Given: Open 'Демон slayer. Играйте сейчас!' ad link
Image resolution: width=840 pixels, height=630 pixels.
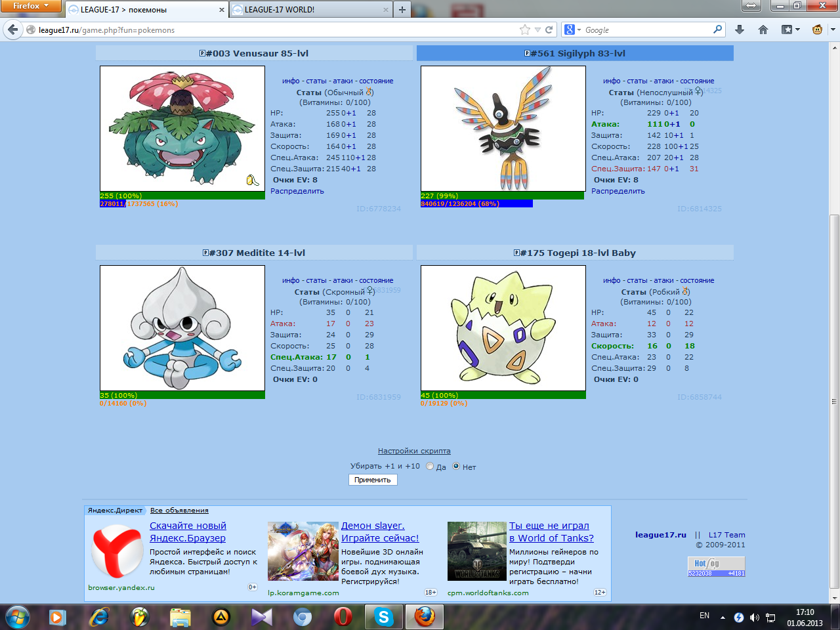Looking at the screenshot, I should pos(380,532).
